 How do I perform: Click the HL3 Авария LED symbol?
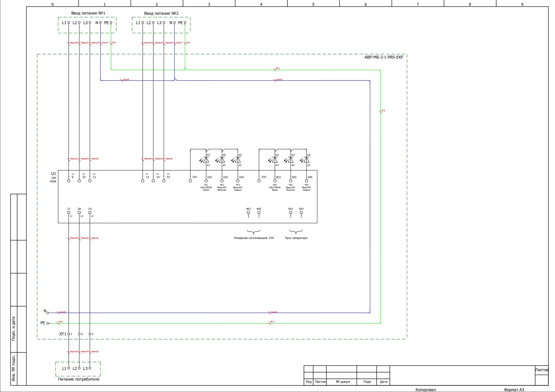pyautogui.click(x=238, y=160)
